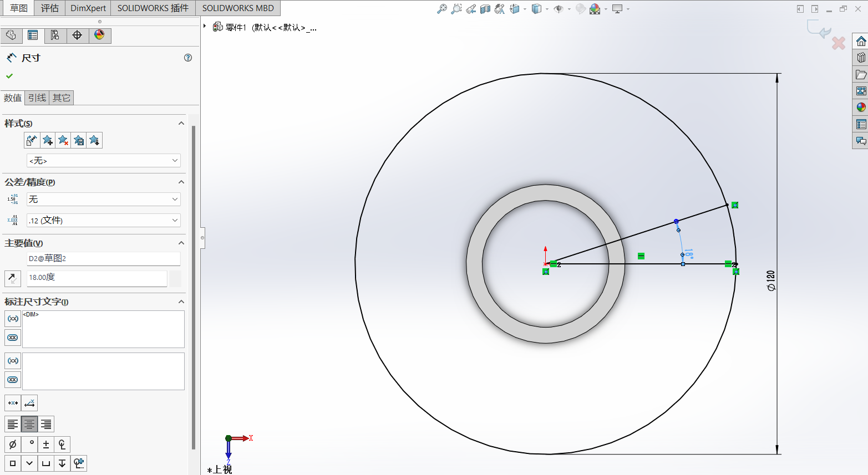Switch to the 引线 tab
This screenshot has width=868, height=475.
pyautogui.click(x=37, y=98)
